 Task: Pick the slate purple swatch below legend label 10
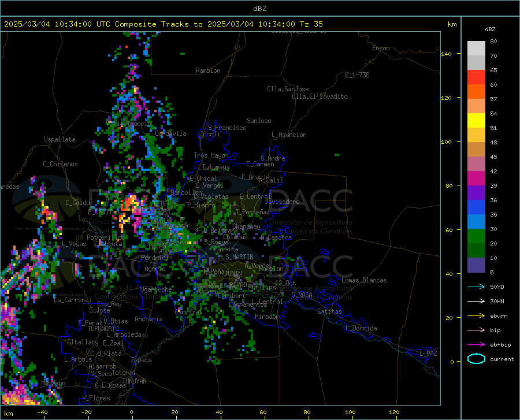point(476,265)
